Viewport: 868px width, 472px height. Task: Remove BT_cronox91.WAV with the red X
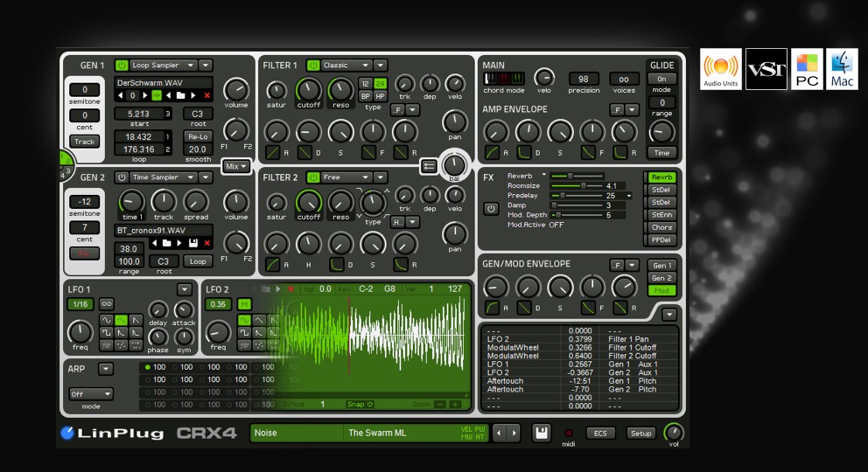pos(207,243)
